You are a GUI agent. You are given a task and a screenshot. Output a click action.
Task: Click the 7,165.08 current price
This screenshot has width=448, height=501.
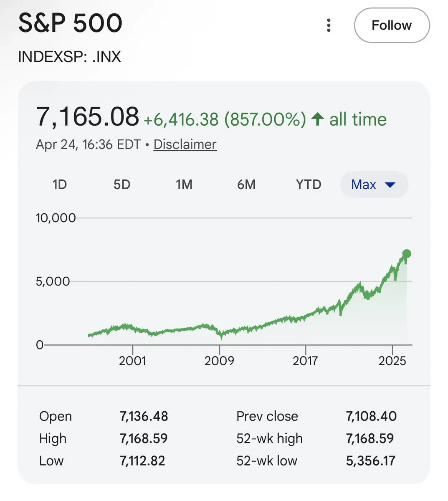(x=87, y=116)
